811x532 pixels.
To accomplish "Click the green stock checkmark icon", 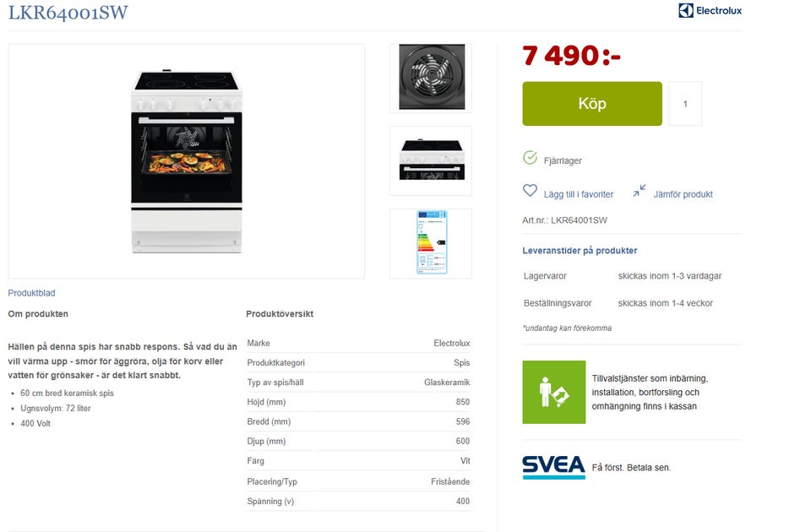I will [x=530, y=157].
